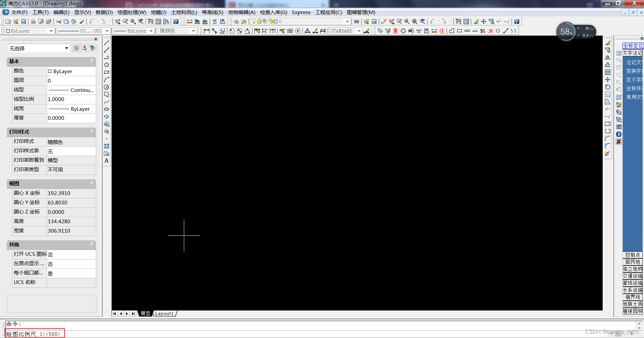
Task: Open the Express menu
Action: pyautogui.click(x=301, y=12)
